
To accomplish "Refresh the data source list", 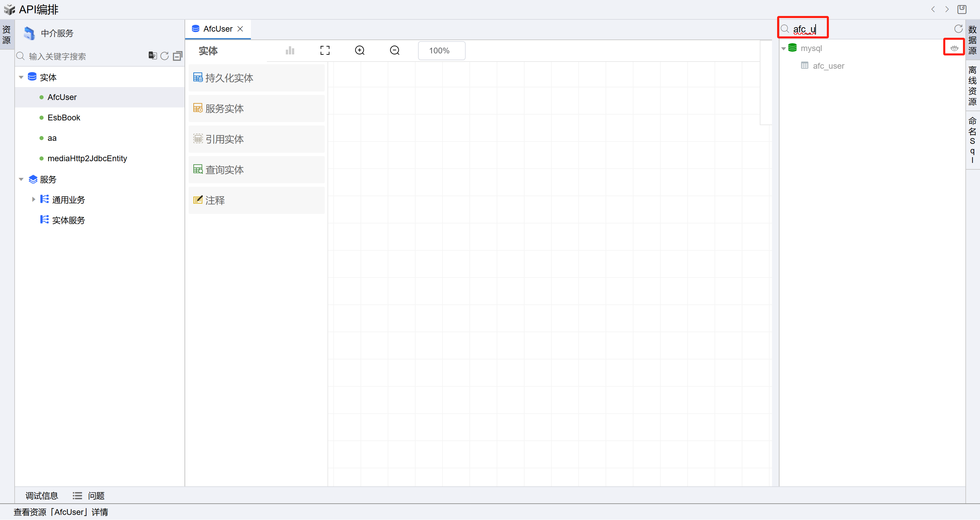I will (x=958, y=29).
